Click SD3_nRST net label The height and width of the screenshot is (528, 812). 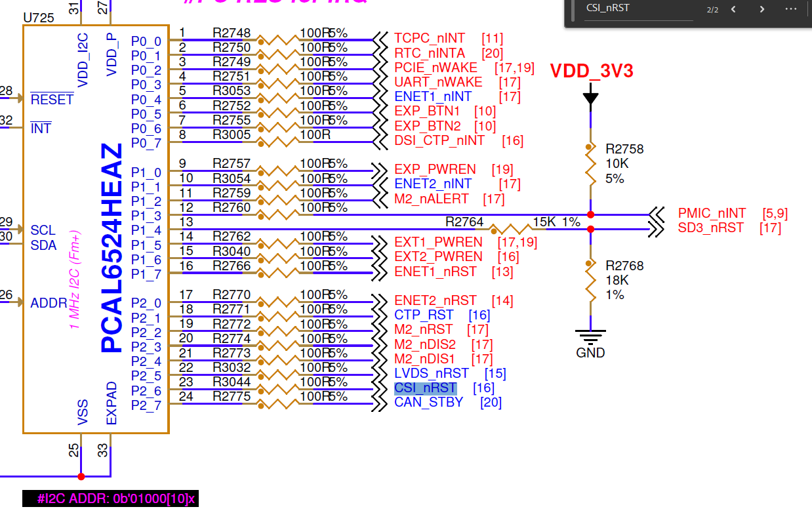[x=711, y=228]
